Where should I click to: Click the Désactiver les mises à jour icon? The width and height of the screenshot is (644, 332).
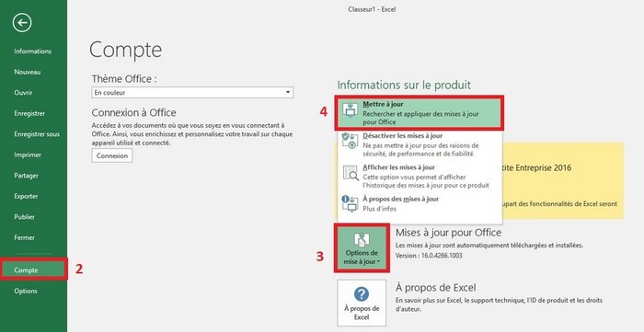click(x=350, y=142)
